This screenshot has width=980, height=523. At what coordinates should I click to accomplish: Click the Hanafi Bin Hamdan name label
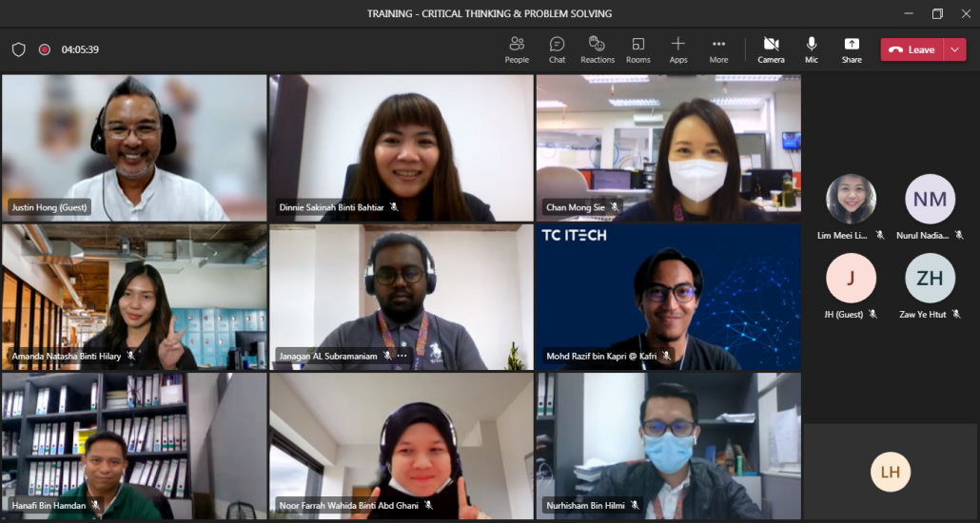(49, 505)
